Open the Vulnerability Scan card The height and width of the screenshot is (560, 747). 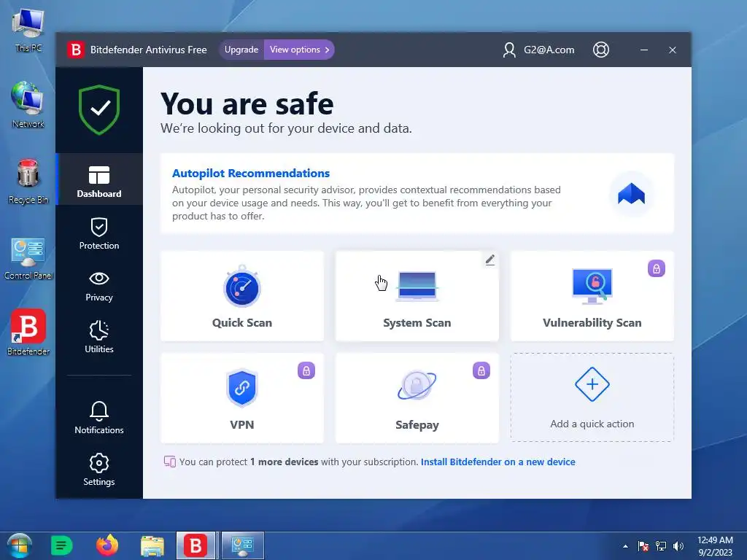(x=592, y=296)
